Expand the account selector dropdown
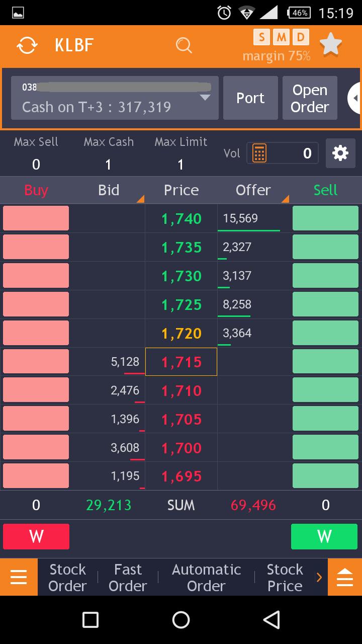Viewport: 362px width, 644px height. [205, 98]
